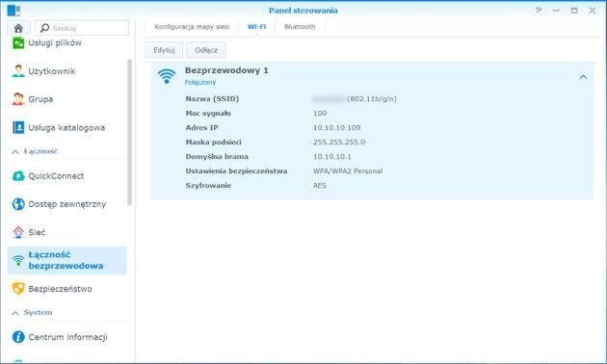The image size is (607, 364).
Task: Collapse the Bezprzewodowy 1 details chevron
Action: click(583, 77)
